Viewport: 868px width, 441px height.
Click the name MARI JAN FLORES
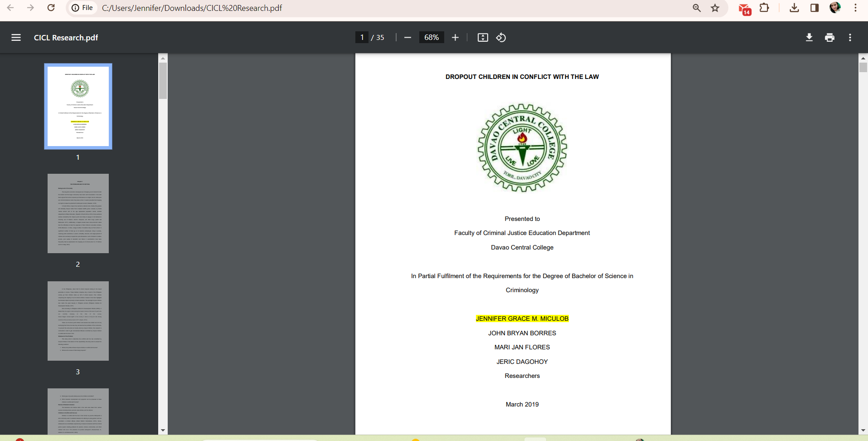[x=522, y=347]
